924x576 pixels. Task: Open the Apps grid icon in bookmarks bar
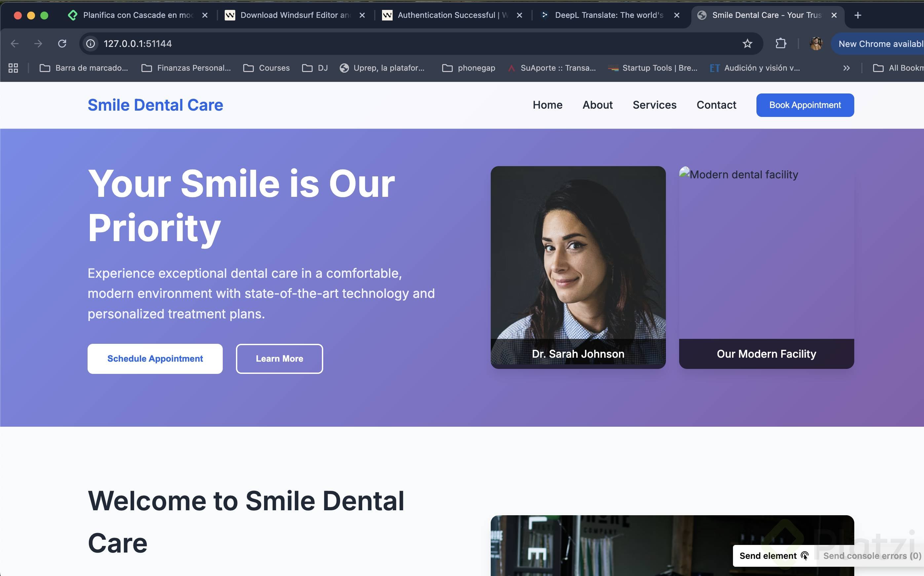coord(13,68)
